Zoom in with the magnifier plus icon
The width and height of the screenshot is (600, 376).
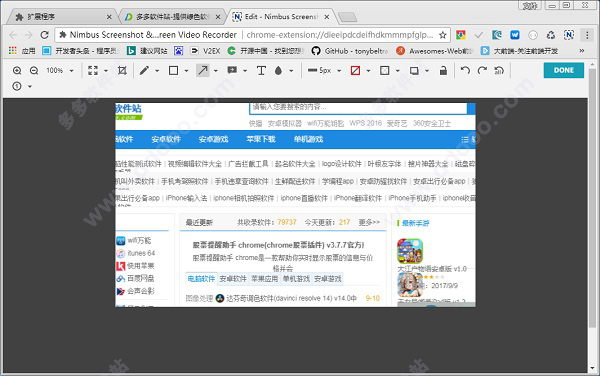coord(17,70)
